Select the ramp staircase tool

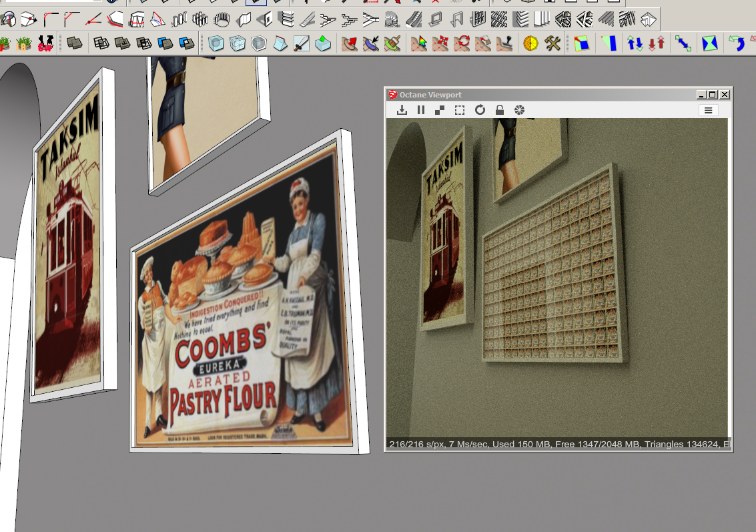[x=307, y=19]
